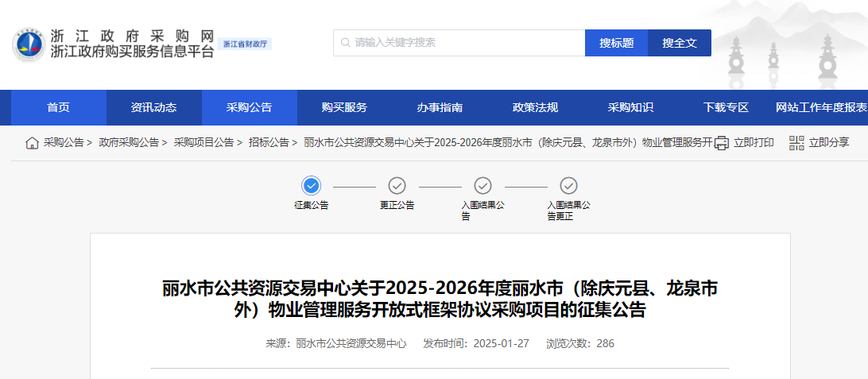Open the 办事指南 navigation menu
Screen dimensions: 868x379
tap(440, 108)
